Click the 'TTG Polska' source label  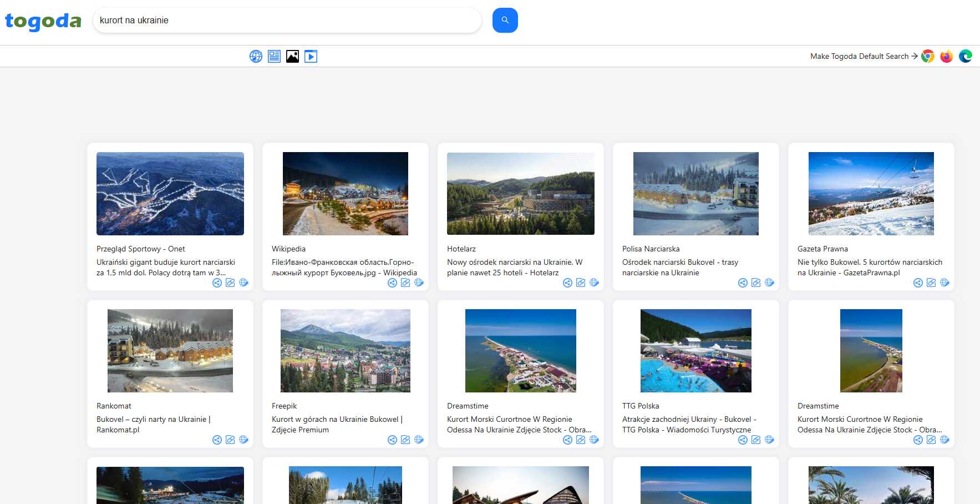coord(641,406)
